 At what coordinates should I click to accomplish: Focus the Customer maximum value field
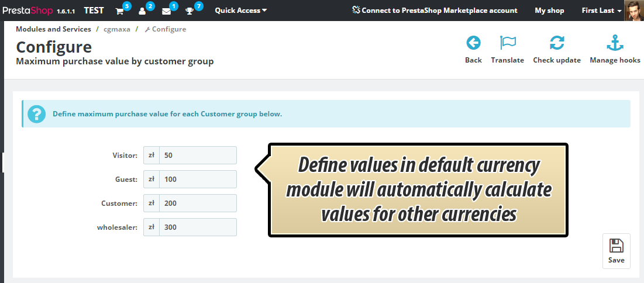pyautogui.click(x=198, y=203)
